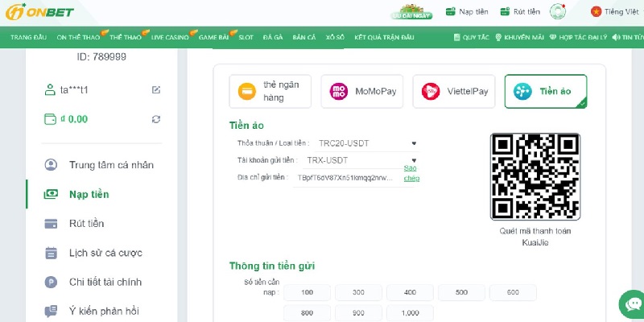Click Sao chép to copy address
Screen dimensions: 644x322
pos(411,173)
